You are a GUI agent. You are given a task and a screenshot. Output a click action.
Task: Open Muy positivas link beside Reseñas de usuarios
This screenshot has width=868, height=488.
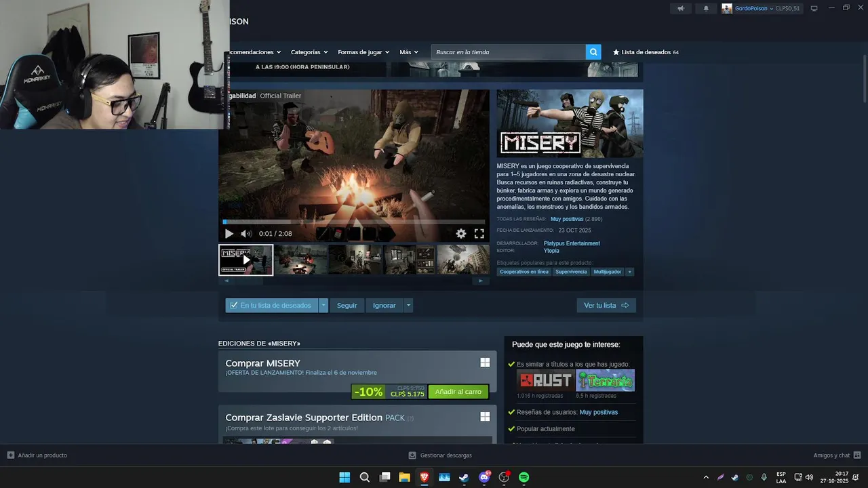tap(599, 412)
